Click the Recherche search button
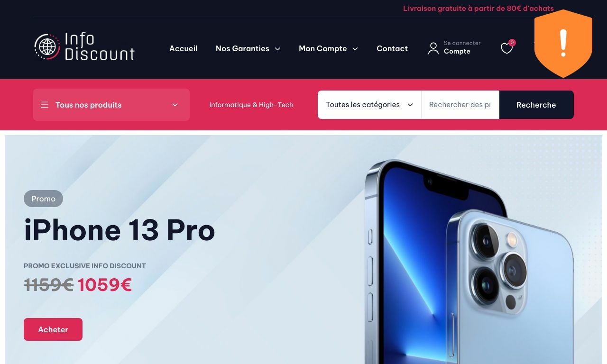 [536, 105]
